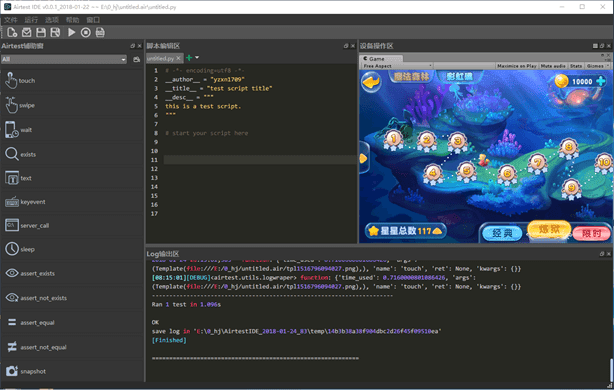Choose the snapshot camera icon

12,371
